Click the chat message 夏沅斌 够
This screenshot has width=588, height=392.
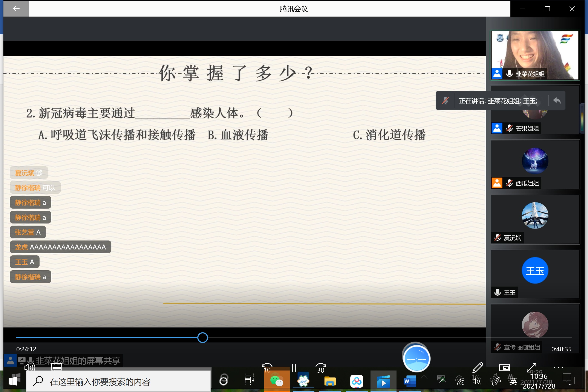pyautogui.click(x=29, y=173)
